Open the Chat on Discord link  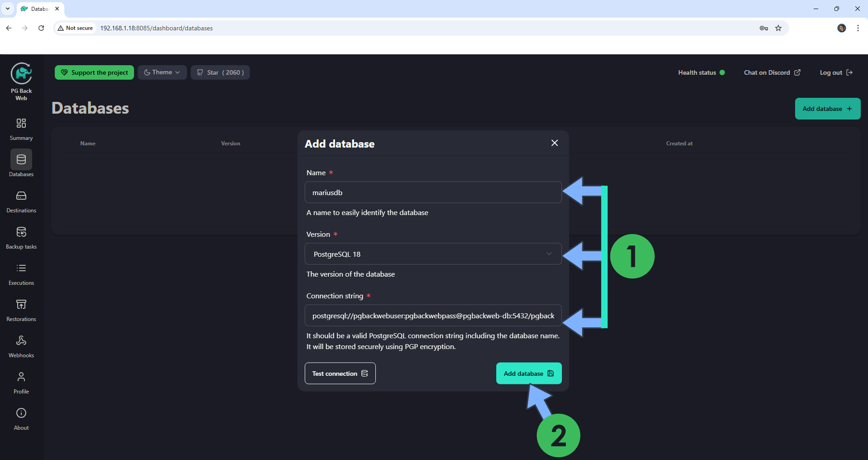[772, 72]
